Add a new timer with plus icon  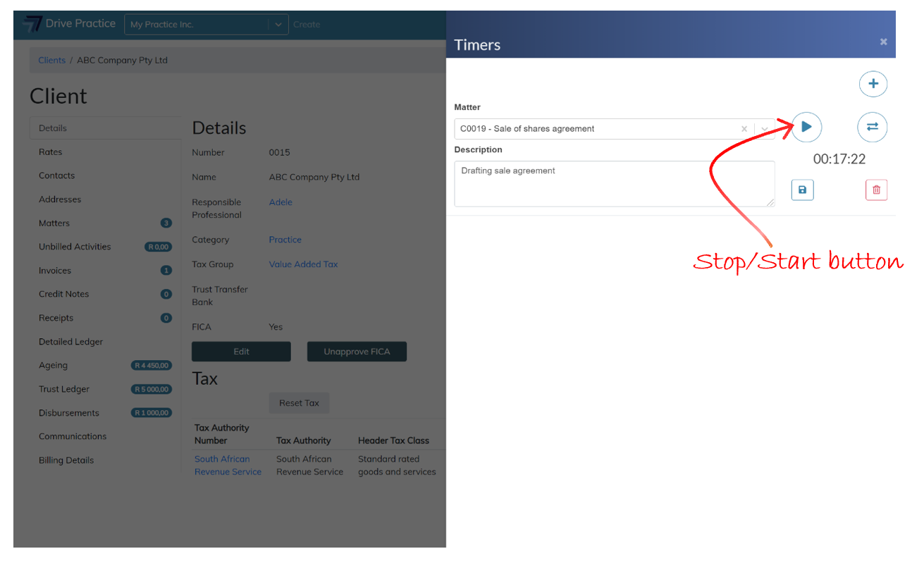coord(873,85)
